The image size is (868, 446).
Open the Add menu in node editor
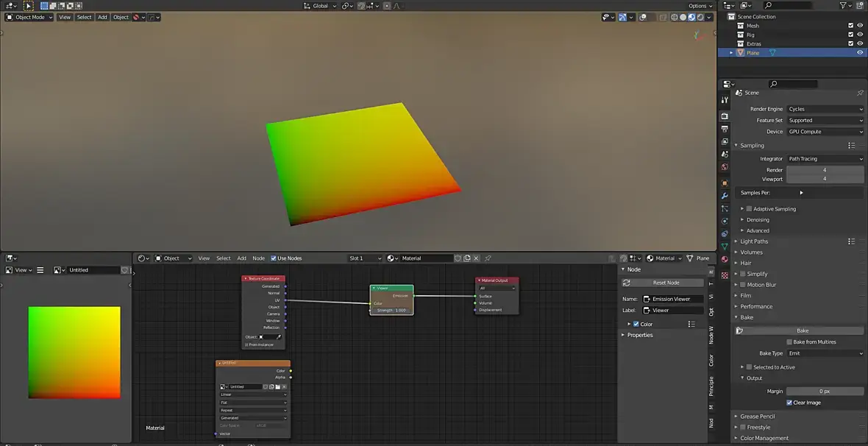click(x=241, y=258)
